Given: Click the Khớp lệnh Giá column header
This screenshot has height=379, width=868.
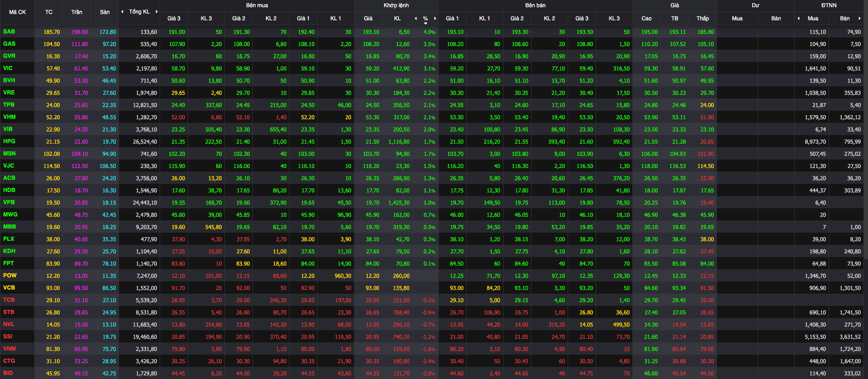Looking at the screenshot, I should coord(368,19).
